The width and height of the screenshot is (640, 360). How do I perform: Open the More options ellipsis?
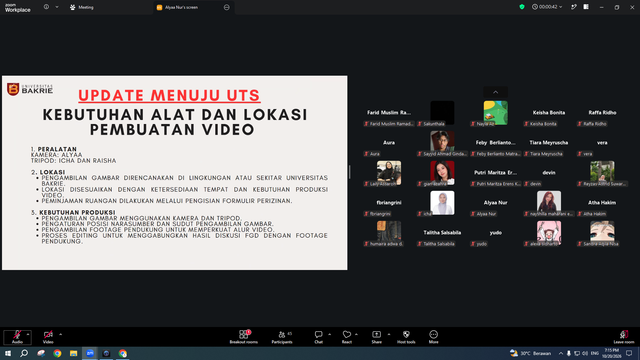433,335
